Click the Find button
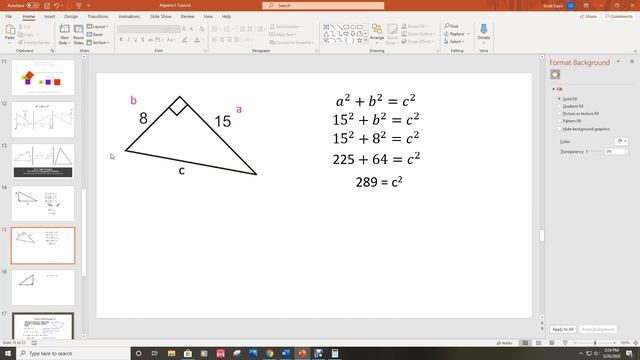 (x=451, y=26)
